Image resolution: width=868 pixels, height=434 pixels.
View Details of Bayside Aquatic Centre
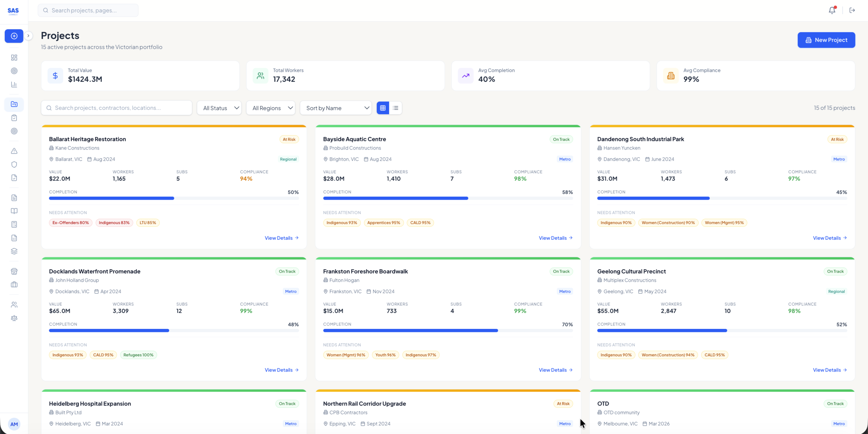[556, 238]
